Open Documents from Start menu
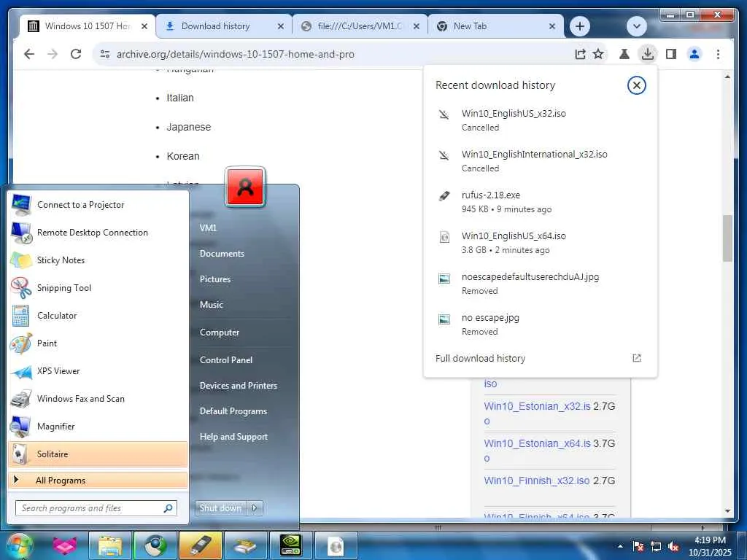 click(x=222, y=254)
